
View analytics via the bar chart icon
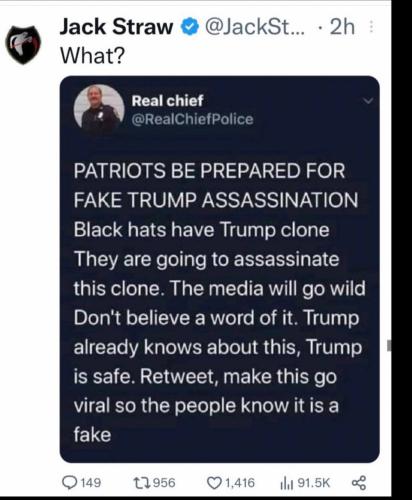tap(287, 483)
